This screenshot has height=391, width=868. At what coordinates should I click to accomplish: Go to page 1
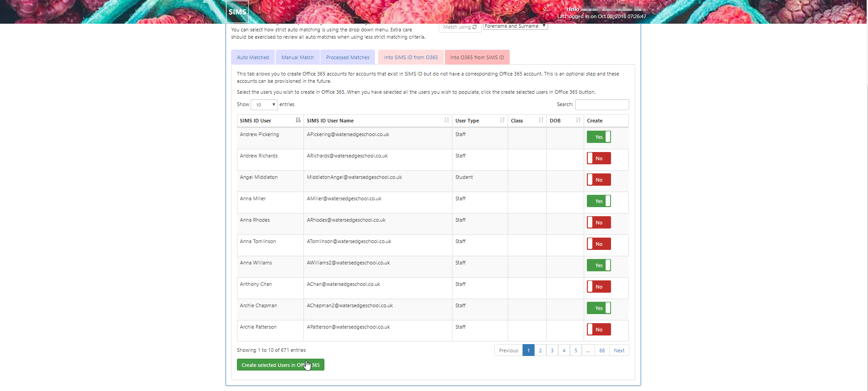pos(529,350)
